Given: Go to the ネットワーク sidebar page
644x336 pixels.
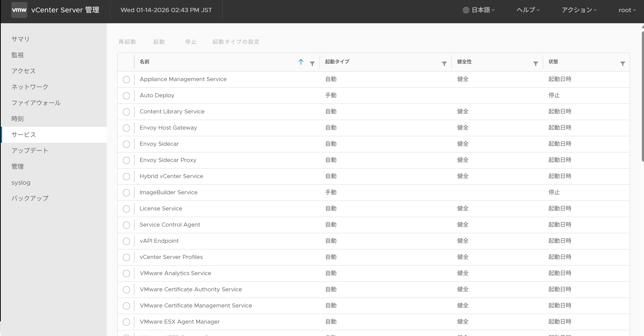Looking at the screenshot, I should [x=30, y=87].
